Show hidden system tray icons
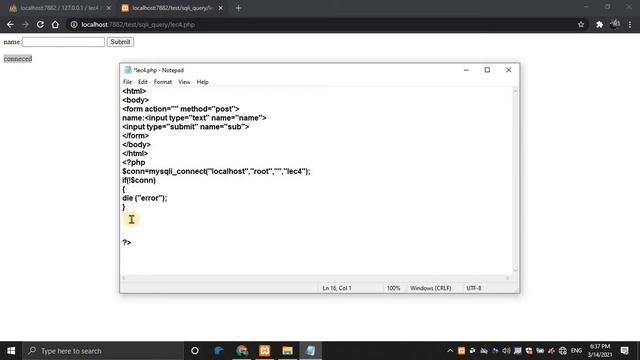The width and height of the screenshot is (640, 360). (450, 351)
